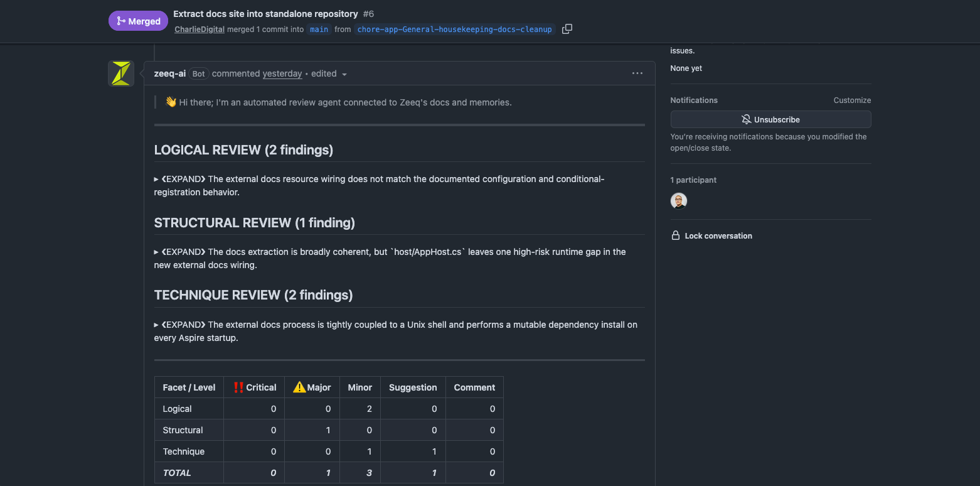Open the edited history dropdown
This screenshot has width=980, height=486.
point(329,74)
